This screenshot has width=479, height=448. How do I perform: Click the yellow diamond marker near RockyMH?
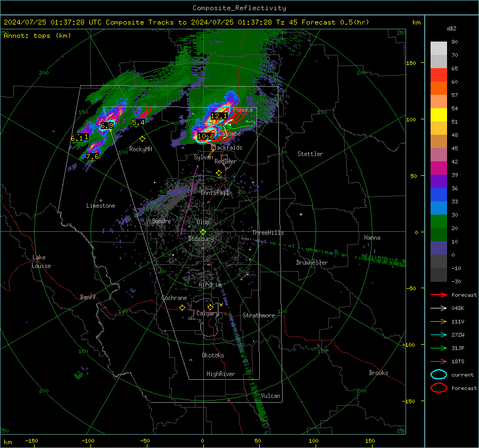pos(142,139)
